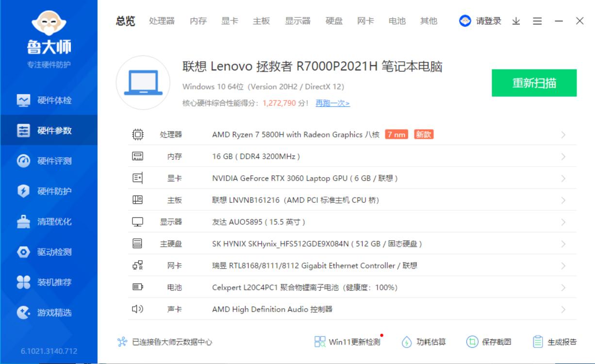Switch to the 显卡 tab

coord(230,21)
